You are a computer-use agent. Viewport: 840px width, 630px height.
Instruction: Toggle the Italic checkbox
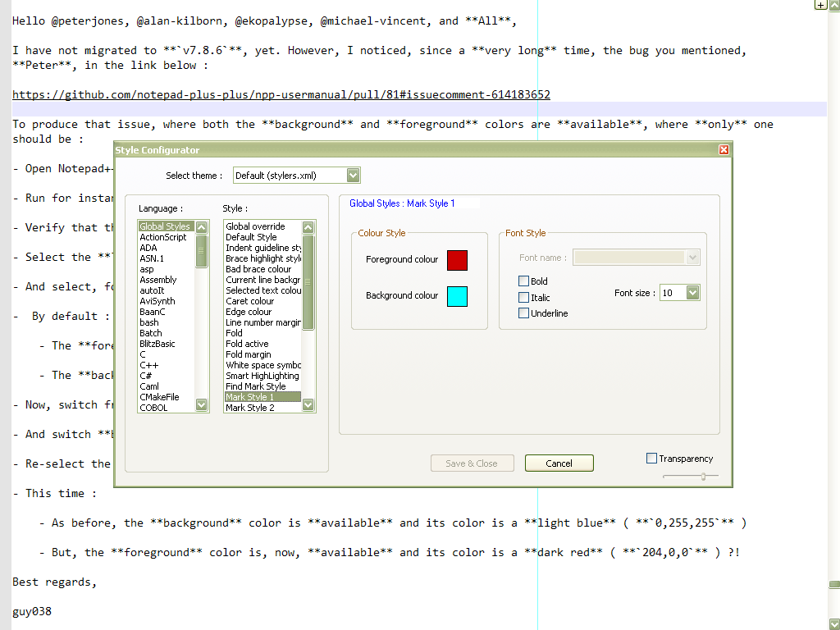tap(524, 297)
